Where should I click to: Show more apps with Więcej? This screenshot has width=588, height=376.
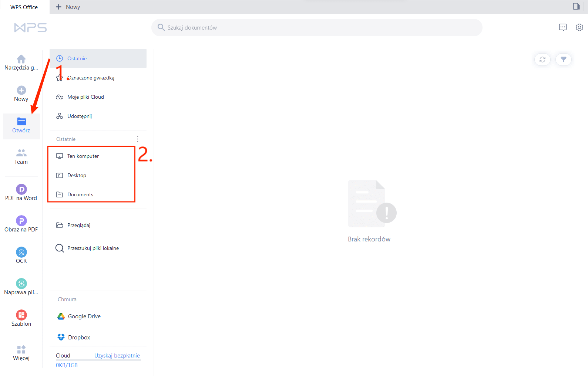coord(21,353)
